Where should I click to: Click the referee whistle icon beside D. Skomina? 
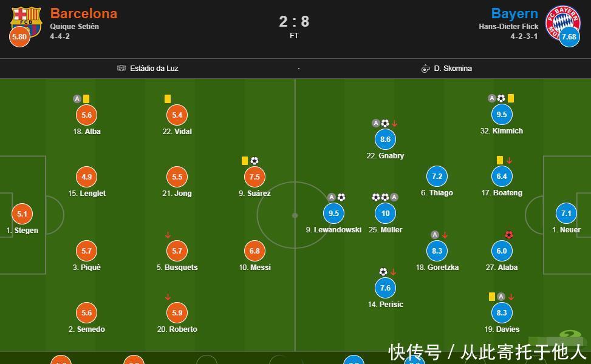(x=426, y=69)
